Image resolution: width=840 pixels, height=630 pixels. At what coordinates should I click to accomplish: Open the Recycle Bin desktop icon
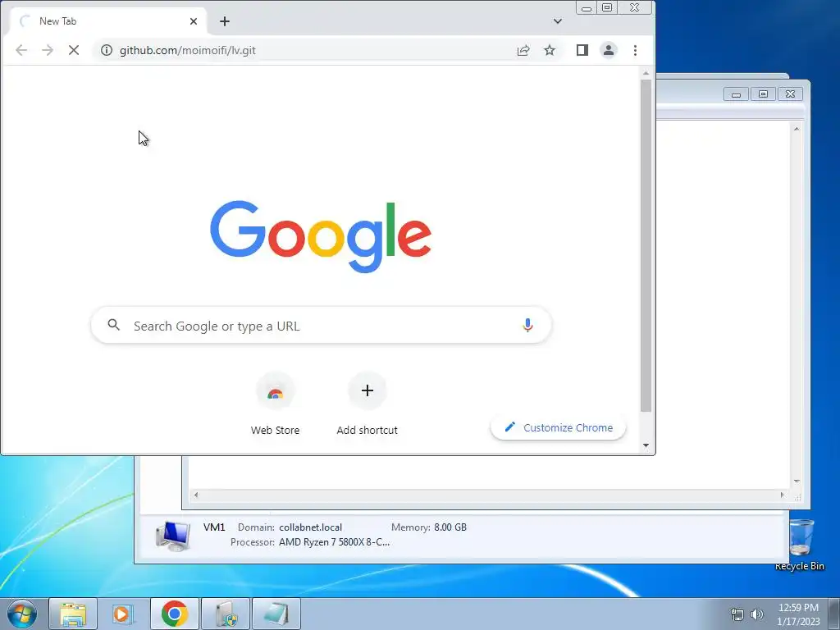(800, 545)
